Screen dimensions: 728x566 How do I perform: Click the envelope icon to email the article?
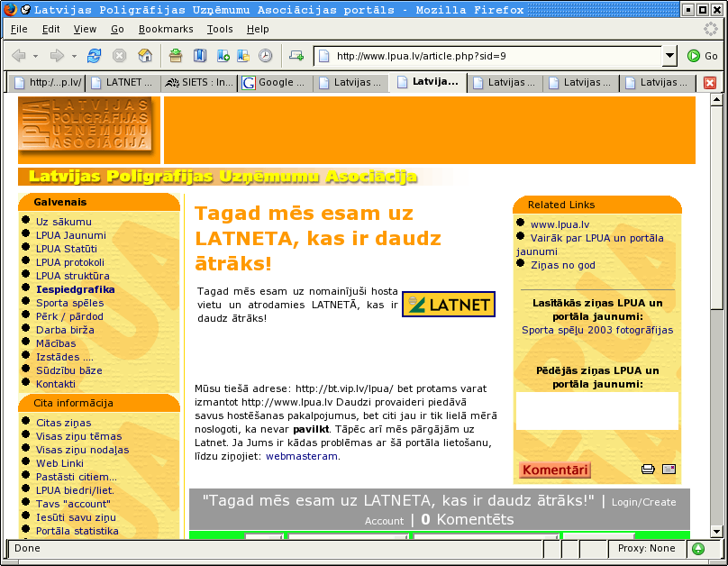[x=669, y=469]
